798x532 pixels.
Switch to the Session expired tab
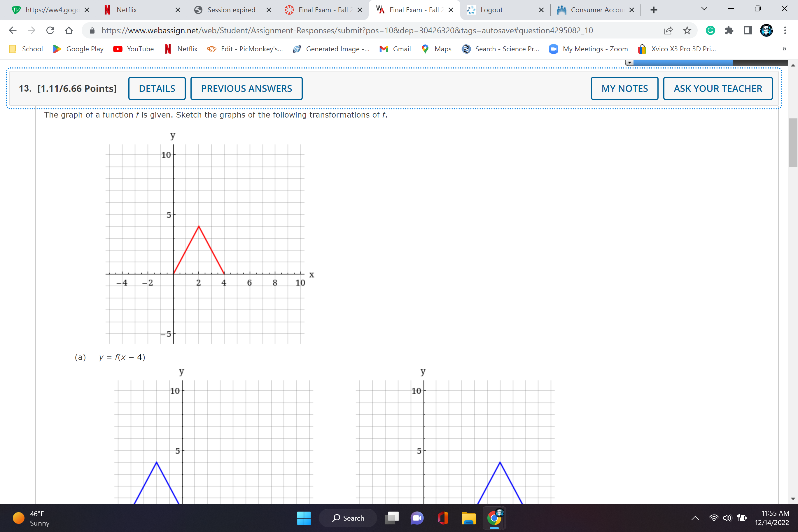click(x=231, y=10)
